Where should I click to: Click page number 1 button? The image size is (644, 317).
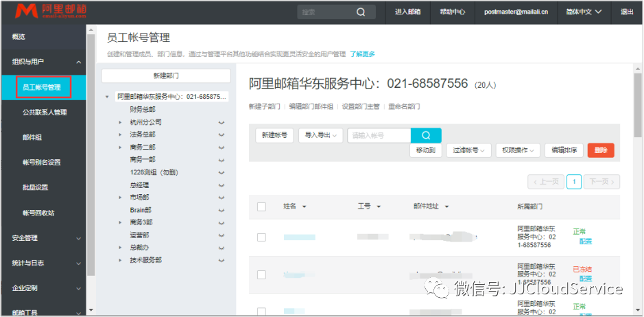click(574, 181)
